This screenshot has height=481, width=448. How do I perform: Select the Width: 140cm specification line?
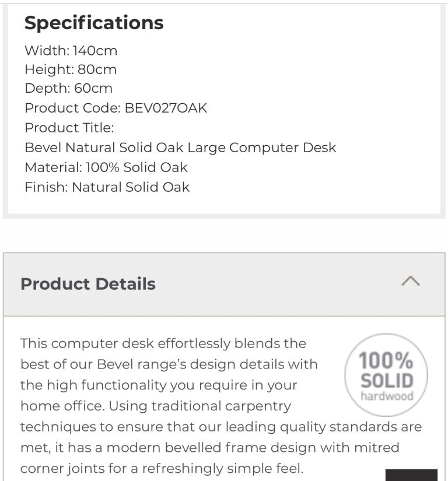(x=71, y=50)
